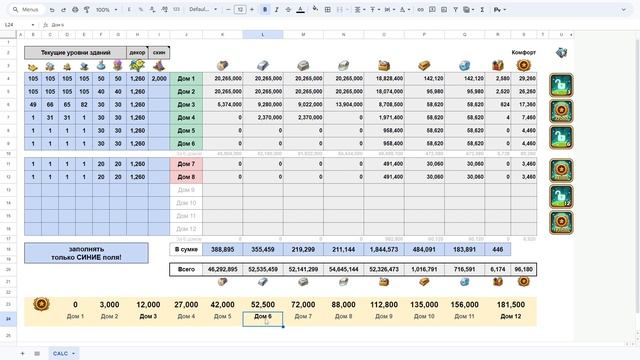Open the 123 number formats menu

(176, 10)
